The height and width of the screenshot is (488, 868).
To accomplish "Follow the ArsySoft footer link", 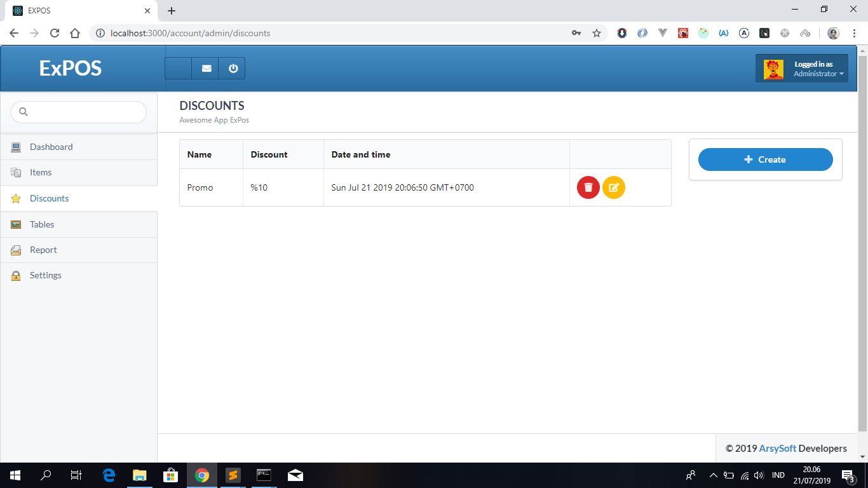I will coord(777,448).
